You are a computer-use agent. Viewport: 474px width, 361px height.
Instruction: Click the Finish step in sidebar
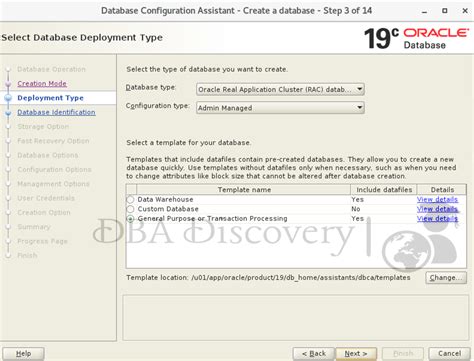tap(27, 256)
